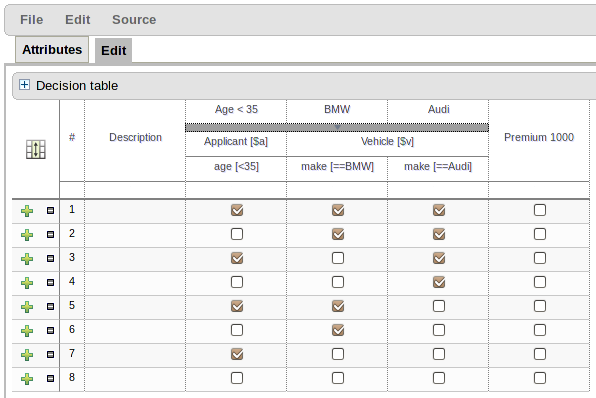The image size is (596, 398).
Task: Check Audi in row 5
Action: 439,306
